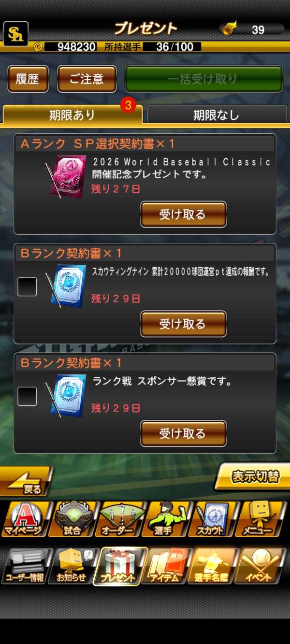Open お知らせ notices icon

tap(73, 566)
